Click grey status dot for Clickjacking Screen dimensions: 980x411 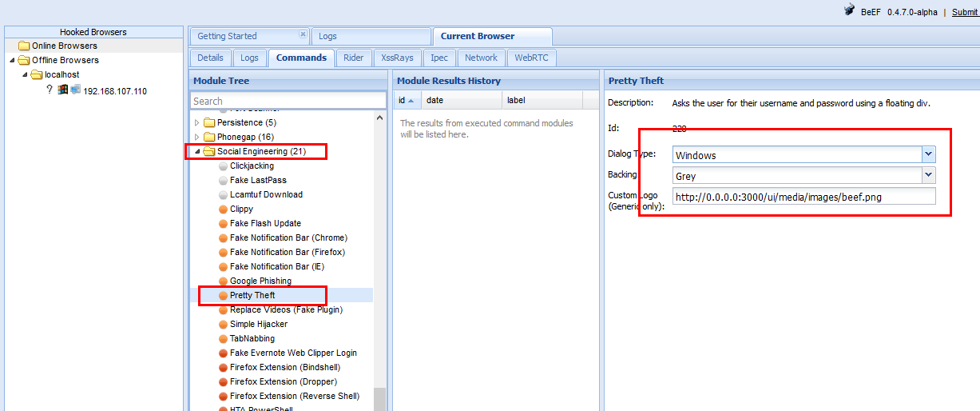[223, 166]
